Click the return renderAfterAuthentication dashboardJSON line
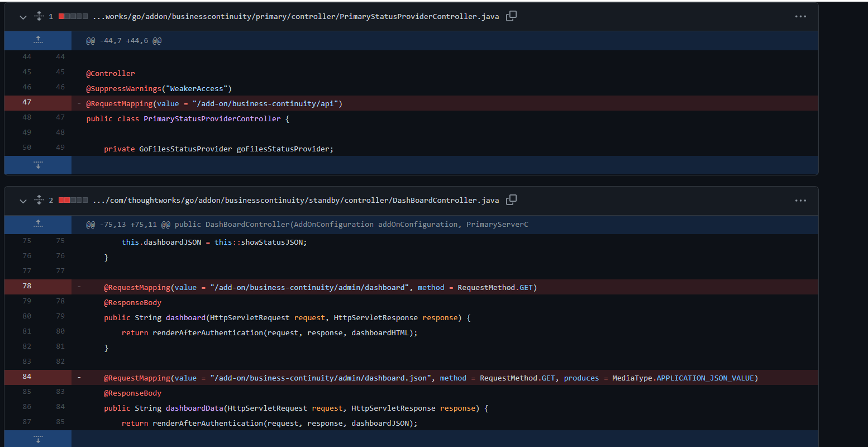The image size is (868, 447). point(270,424)
